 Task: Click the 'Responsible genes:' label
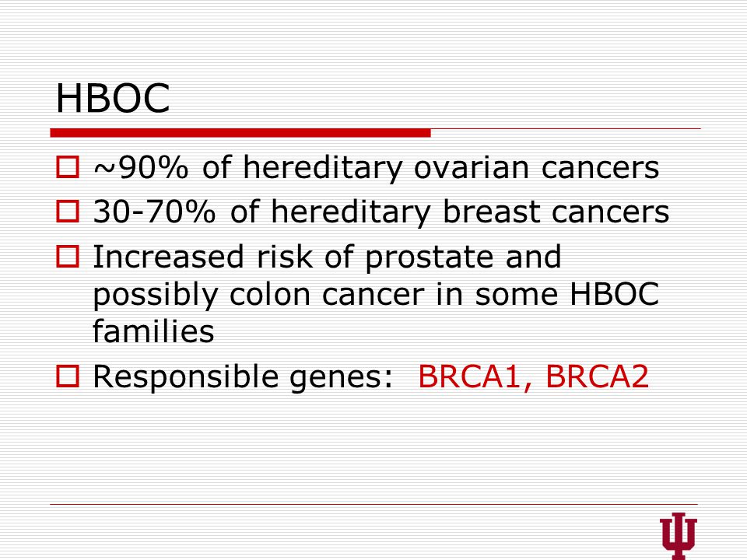coord(243,377)
